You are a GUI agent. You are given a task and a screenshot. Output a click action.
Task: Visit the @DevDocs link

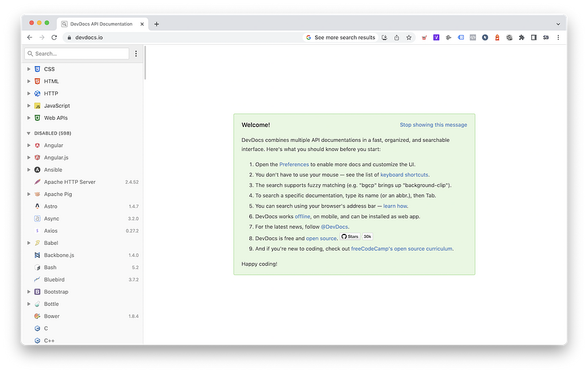(x=334, y=227)
